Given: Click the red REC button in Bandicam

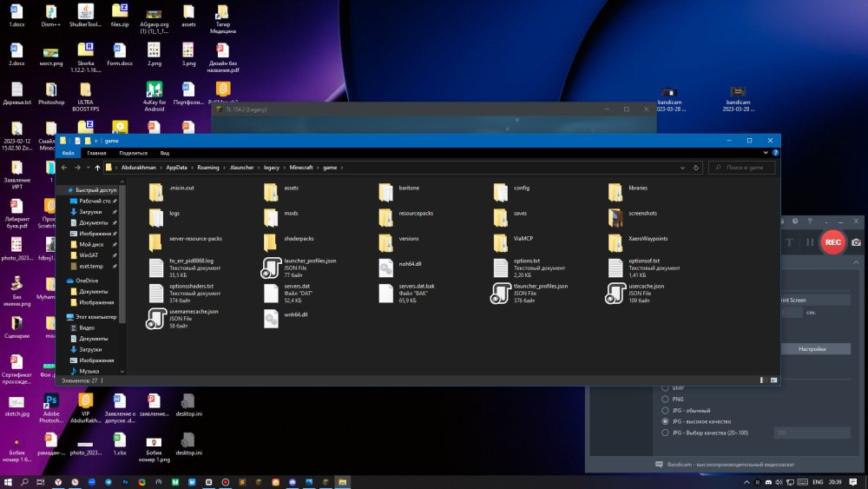Looking at the screenshot, I should [832, 242].
